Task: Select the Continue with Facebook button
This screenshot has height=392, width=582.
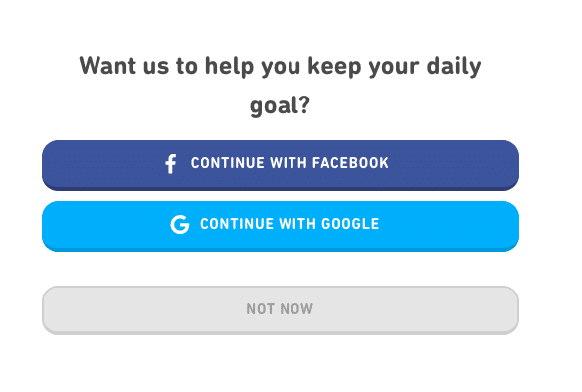Action: tap(281, 165)
